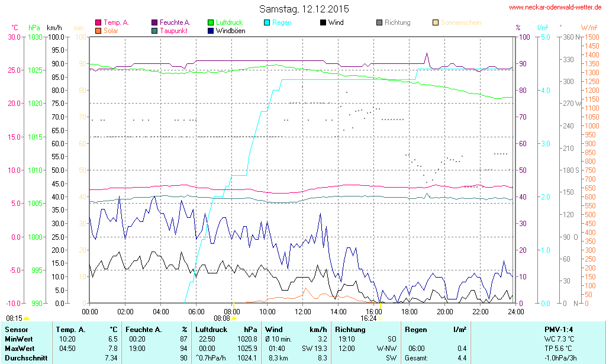Click the green Luftdruck legend swatch

tap(211, 23)
